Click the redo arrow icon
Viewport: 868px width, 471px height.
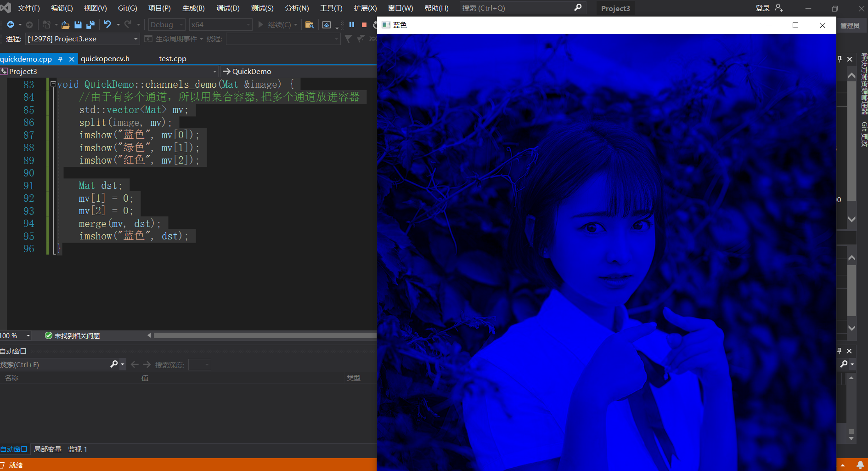(128, 24)
